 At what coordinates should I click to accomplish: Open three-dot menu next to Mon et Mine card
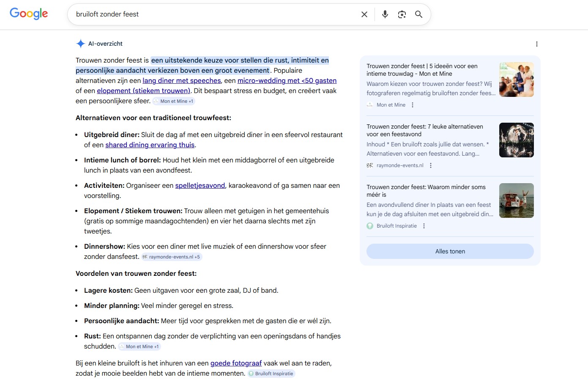pos(413,105)
